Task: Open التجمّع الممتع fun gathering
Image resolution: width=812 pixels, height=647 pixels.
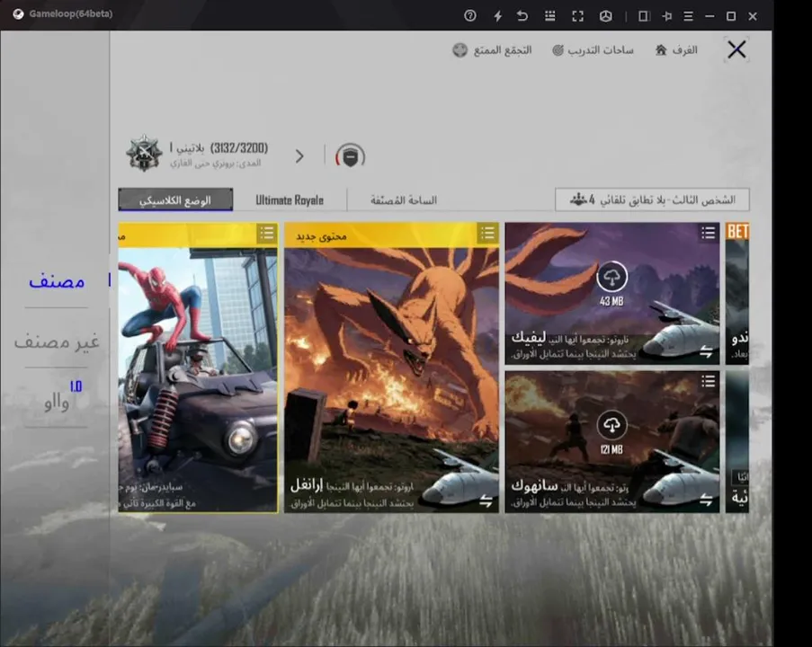Action: (x=492, y=50)
